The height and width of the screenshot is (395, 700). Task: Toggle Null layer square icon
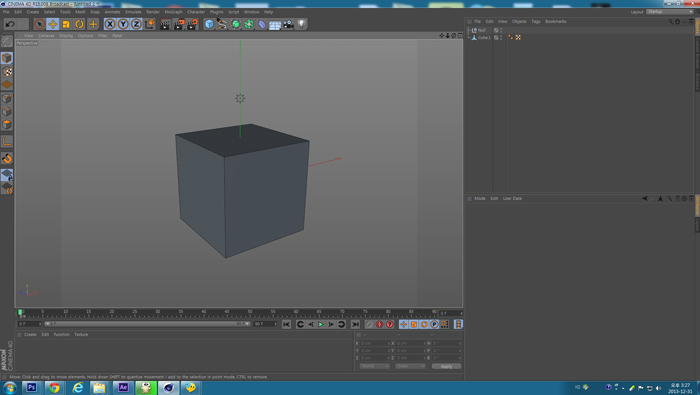pos(496,30)
